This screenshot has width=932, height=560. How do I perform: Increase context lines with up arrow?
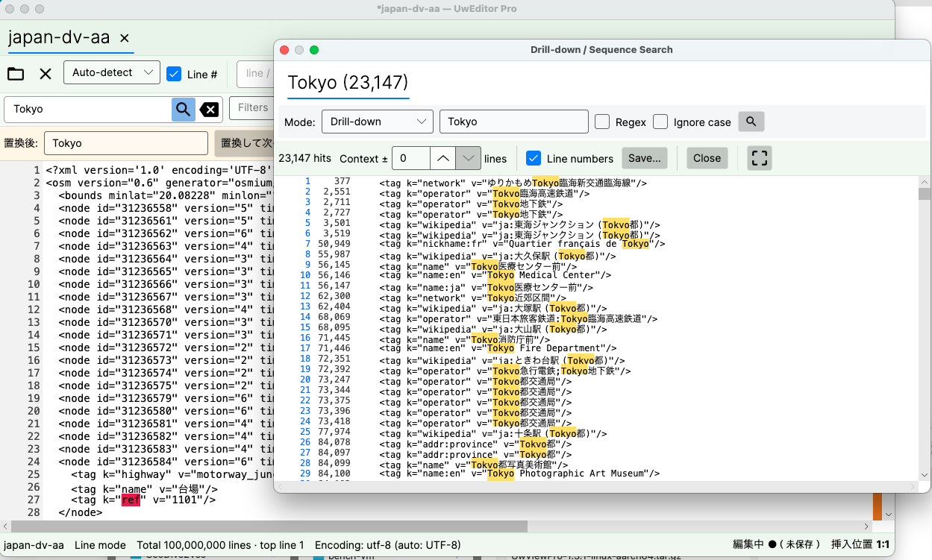442,158
